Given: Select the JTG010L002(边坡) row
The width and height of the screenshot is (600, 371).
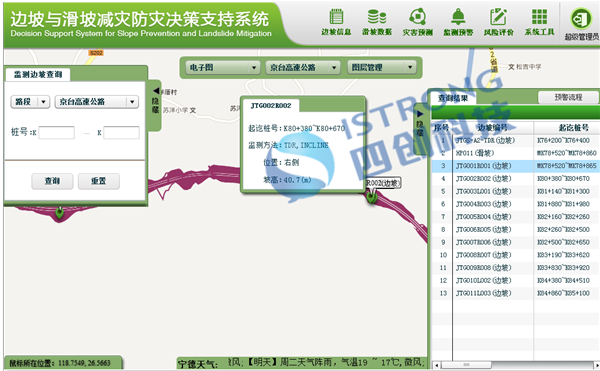Looking at the screenshot, I should (515, 280).
